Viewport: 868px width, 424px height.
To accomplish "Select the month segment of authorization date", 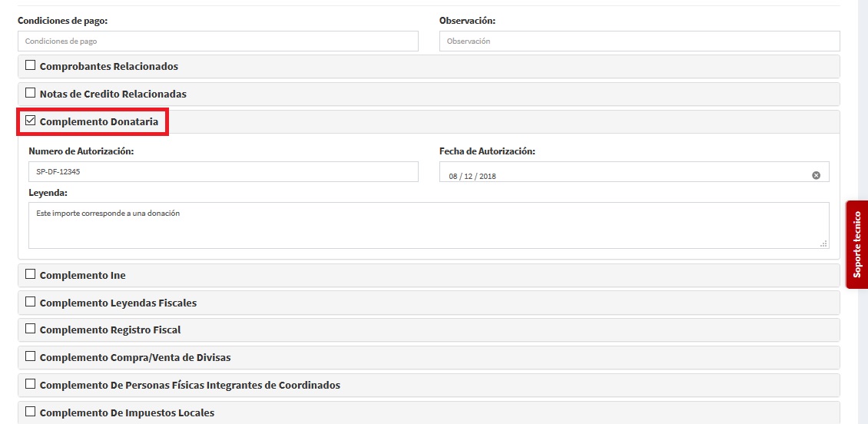I will click(469, 176).
